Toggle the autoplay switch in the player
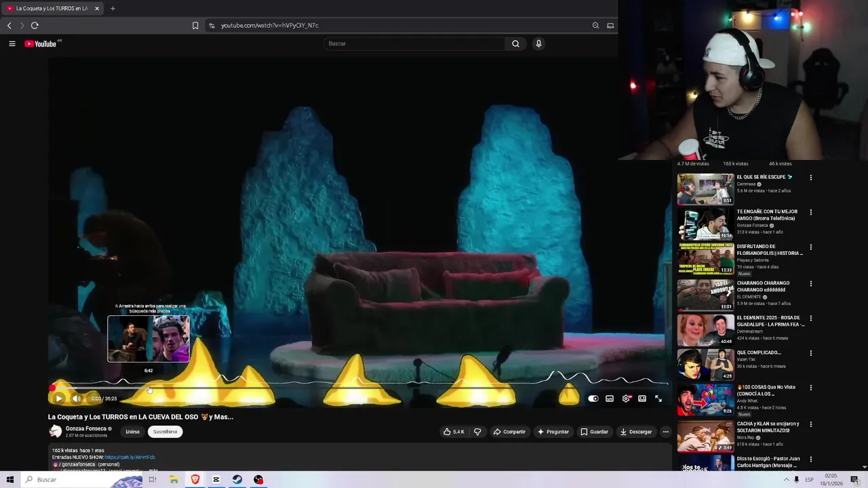The height and width of the screenshot is (488, 868). click(593, 399)
